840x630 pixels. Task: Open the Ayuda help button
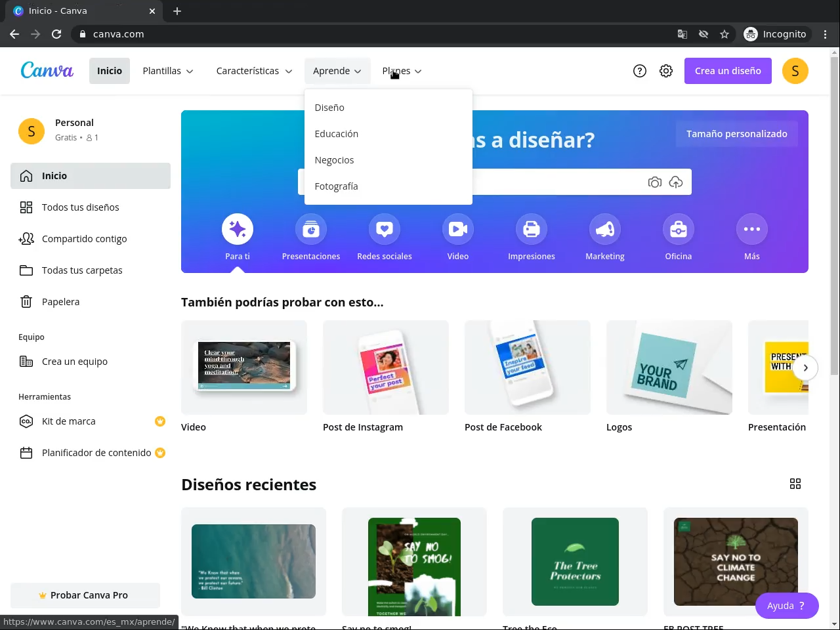(787, 606)
